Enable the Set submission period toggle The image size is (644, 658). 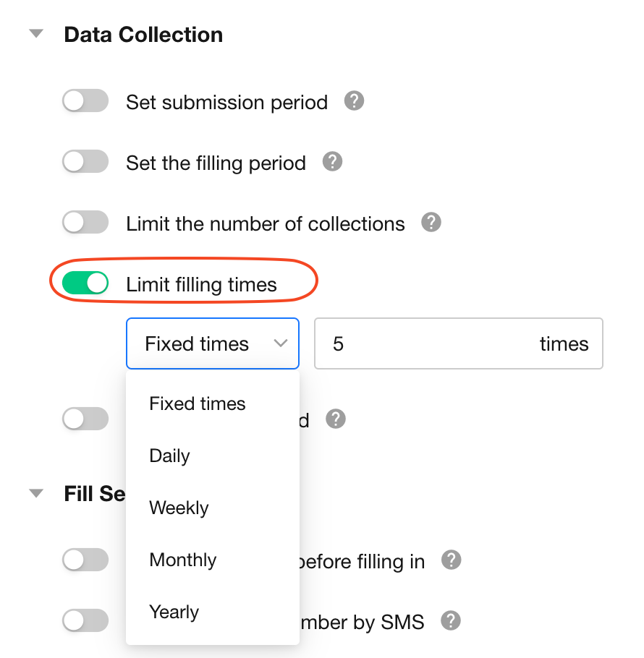coord(85,102)
